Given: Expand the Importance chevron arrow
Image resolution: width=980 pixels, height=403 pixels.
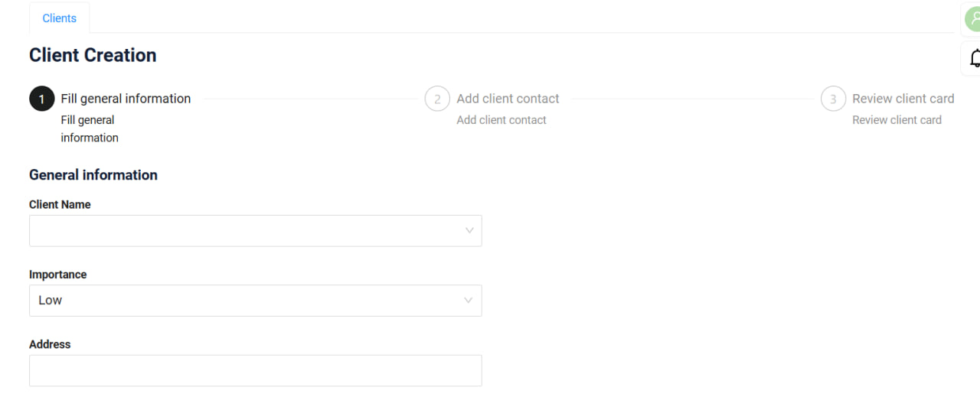Looking at the screenshot, I should pyautogui.click(x=469, y=301).
